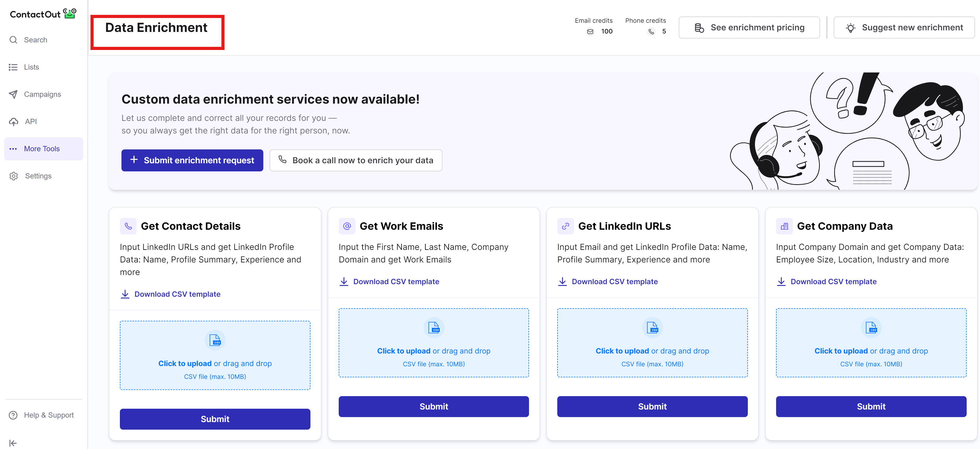Click the Get LinkedIn URLs link icon
This screenshot has height=449, width=980.
(x=565, y=226)
